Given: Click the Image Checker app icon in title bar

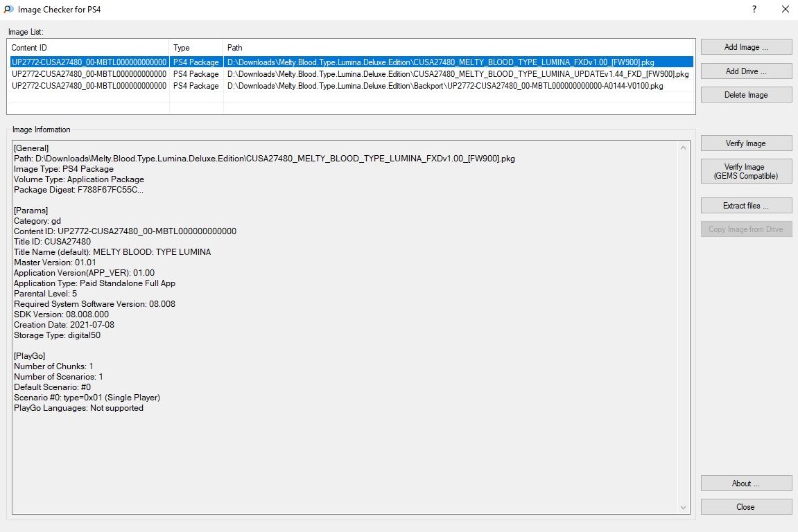Looking at the screenshot, I should pos(8,9).
